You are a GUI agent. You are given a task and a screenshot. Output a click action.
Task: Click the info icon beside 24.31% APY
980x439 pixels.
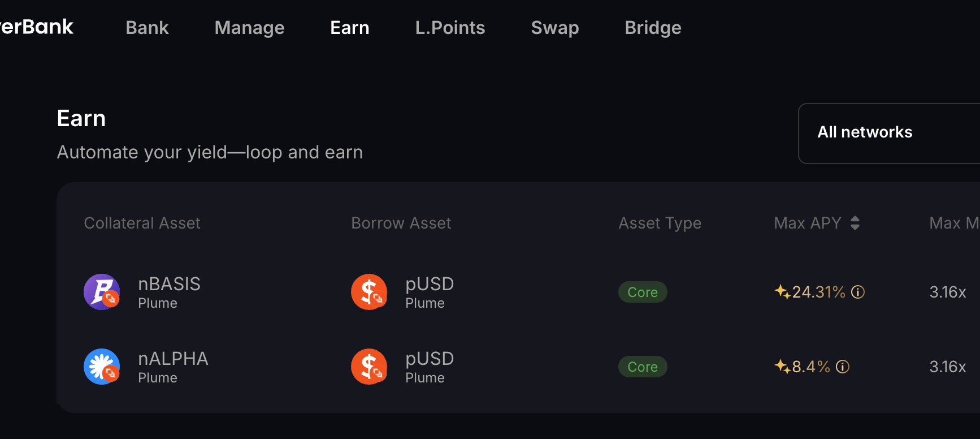pos(858,292)
